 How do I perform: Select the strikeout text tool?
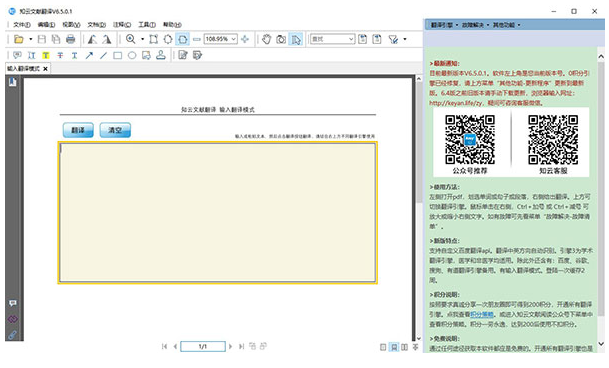60,55
